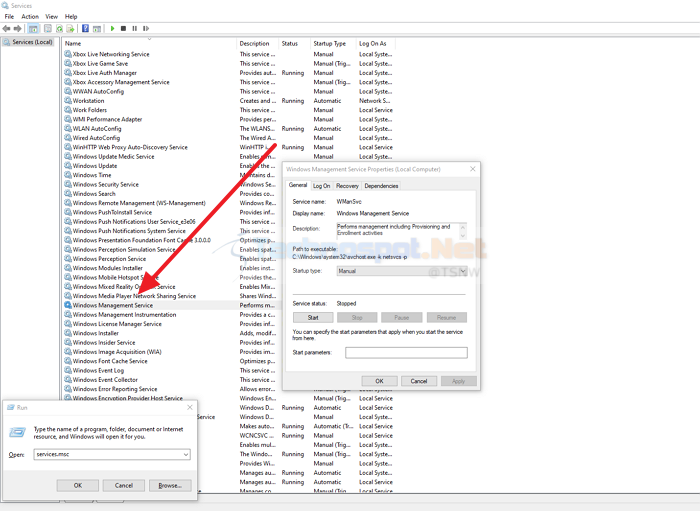Click OK in the Run dialog
Viewport: 700px width, 511px height.
click(x=78, y=485)
